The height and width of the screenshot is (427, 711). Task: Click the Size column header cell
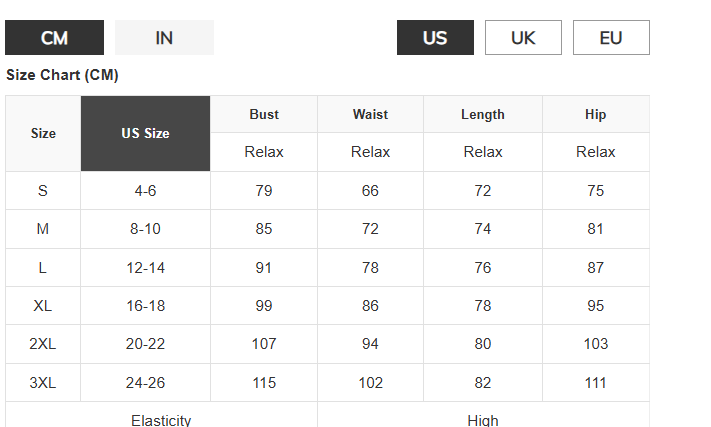pyautogui.click(x=43, y=133)
